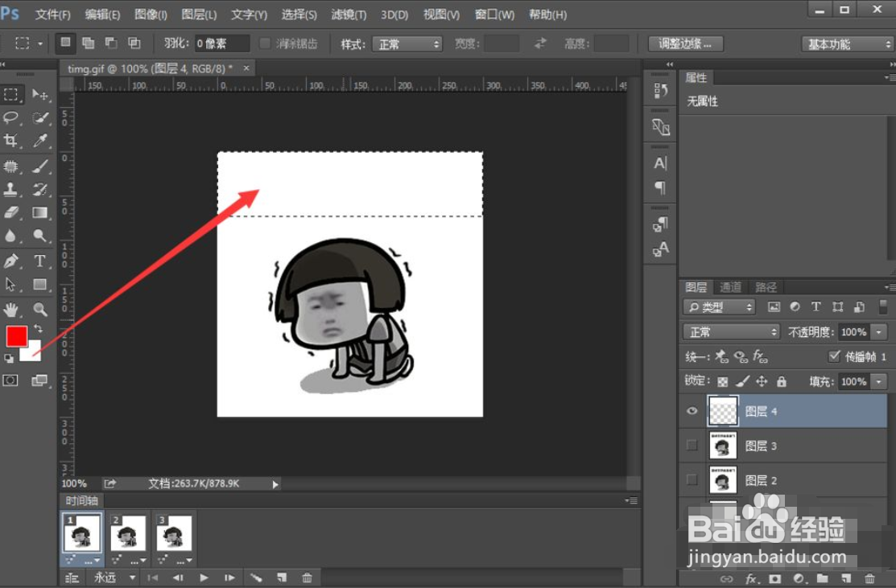Select the Eraser tool
Viewport: 896px width, 588px height.
point(11,213)
